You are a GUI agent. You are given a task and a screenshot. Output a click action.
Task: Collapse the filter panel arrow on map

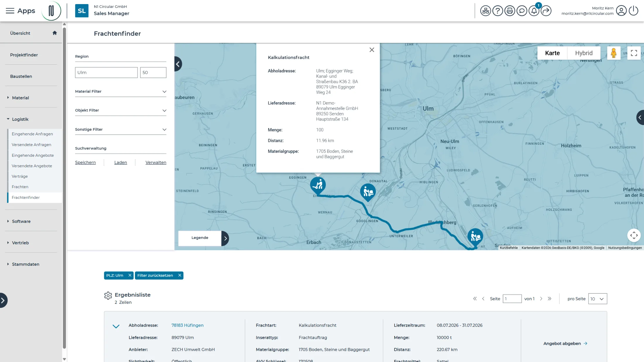pyautogui.click(x=178, y=64)
